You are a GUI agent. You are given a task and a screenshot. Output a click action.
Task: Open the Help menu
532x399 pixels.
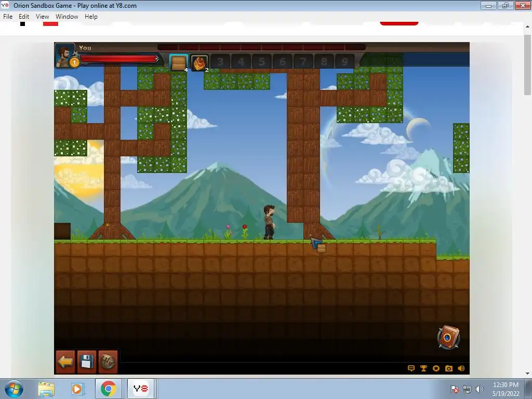[91, 17]
